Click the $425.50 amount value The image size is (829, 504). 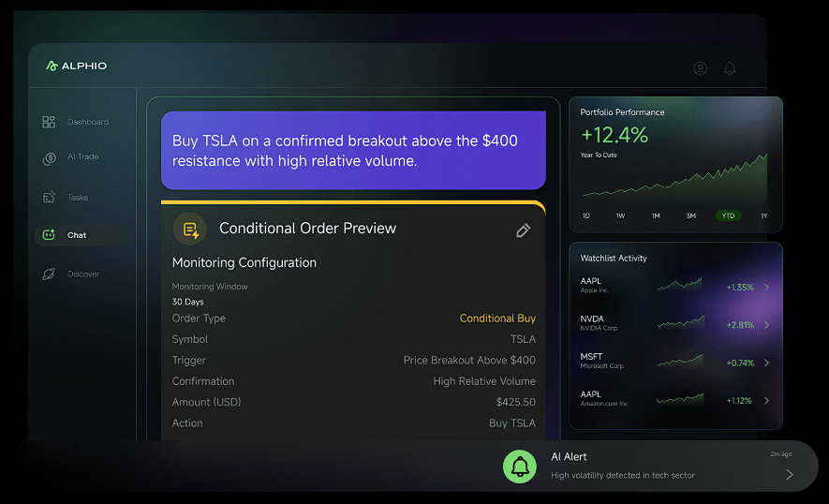(x=515, y=403)
